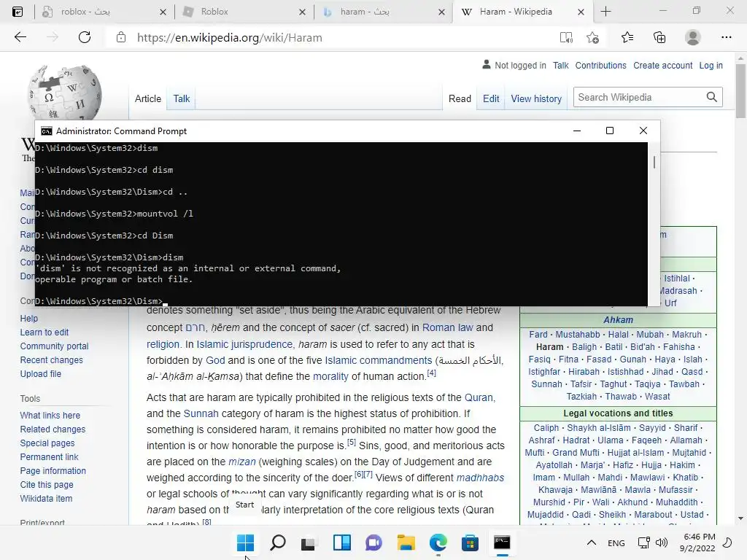
Task: Add this page to favorites star icon
Action: pos(592,38)
